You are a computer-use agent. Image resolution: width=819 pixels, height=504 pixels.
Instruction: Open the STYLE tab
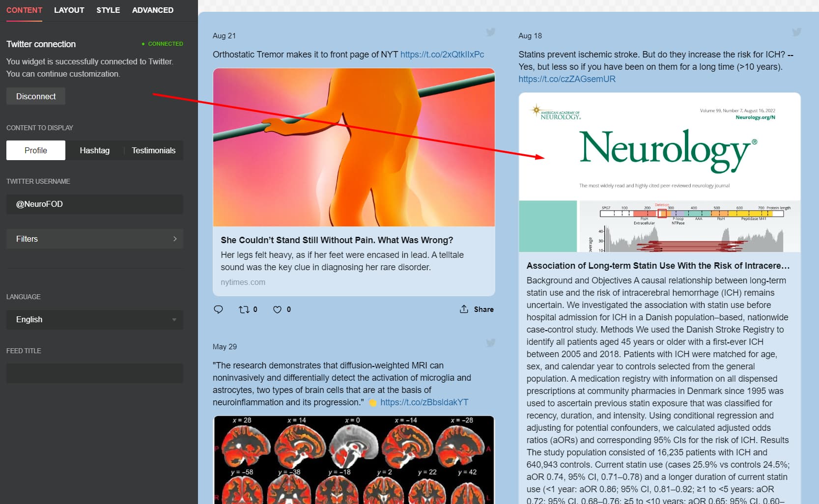pyautogui.click(x=108, y=10)
